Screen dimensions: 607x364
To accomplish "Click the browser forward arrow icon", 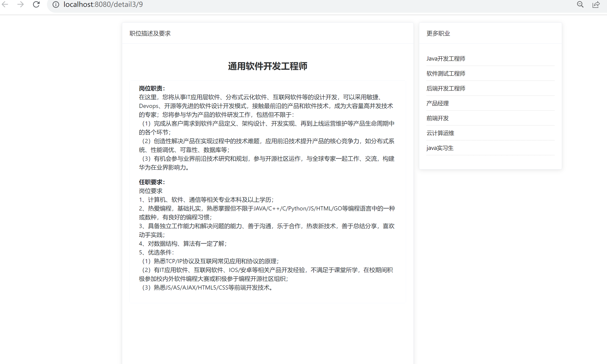I will (21, 4).
